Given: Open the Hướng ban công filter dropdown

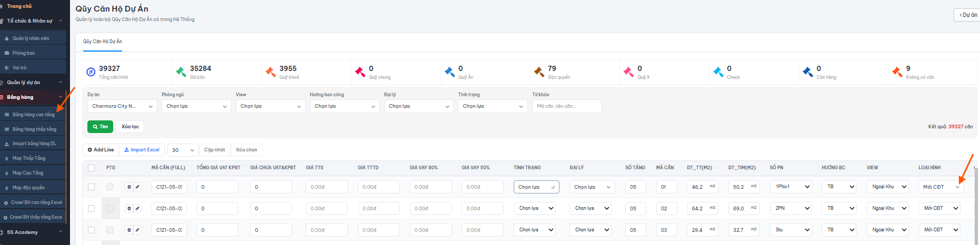Looking at the screenshot, I should coord(345,106).
